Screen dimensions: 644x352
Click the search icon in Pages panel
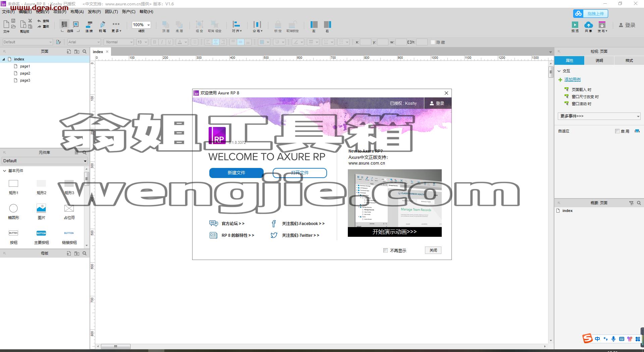tap(85, 51)
